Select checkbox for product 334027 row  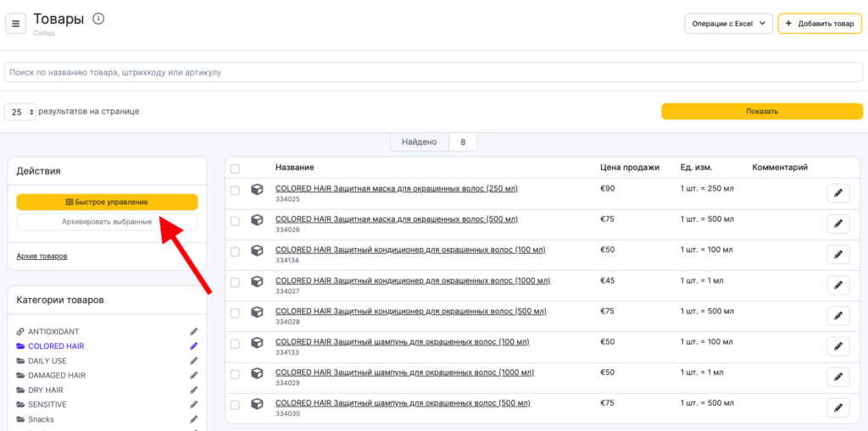(x=235, y=283)
